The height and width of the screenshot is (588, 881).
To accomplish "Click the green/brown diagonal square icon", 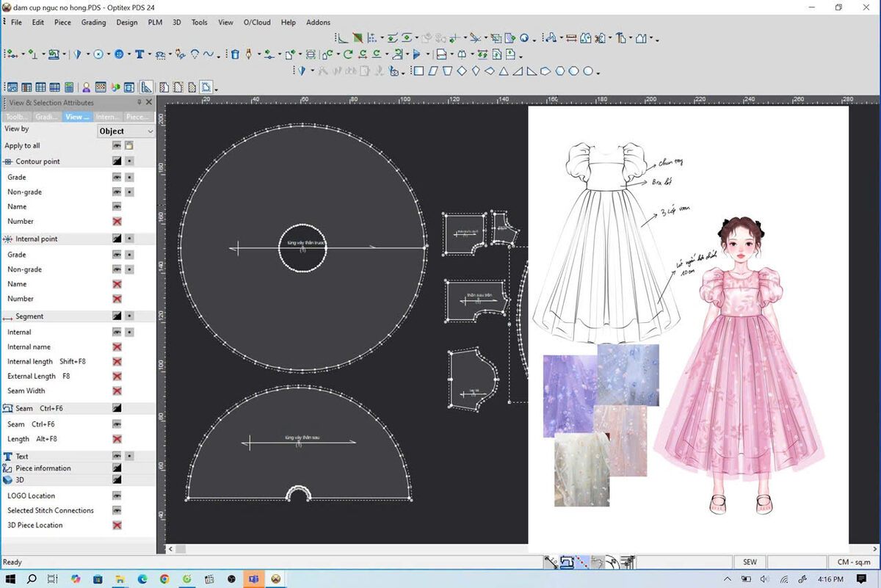I will (358, 38).
